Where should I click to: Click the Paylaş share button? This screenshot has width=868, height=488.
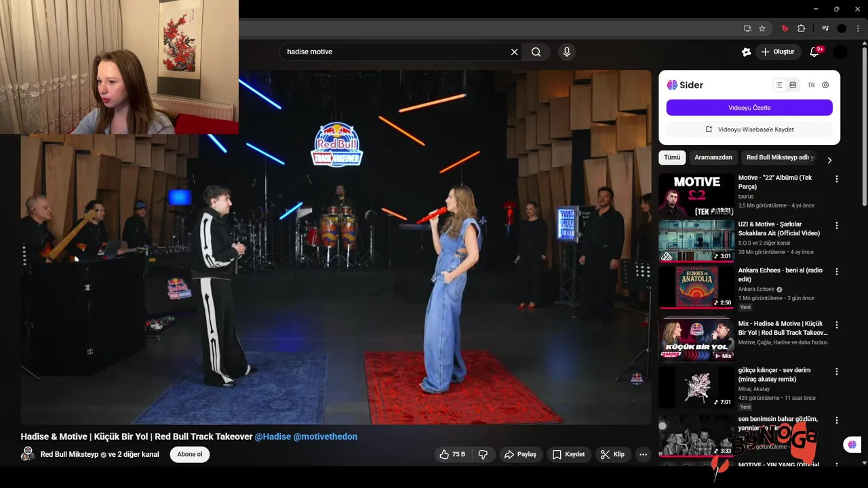coord(520,454)
